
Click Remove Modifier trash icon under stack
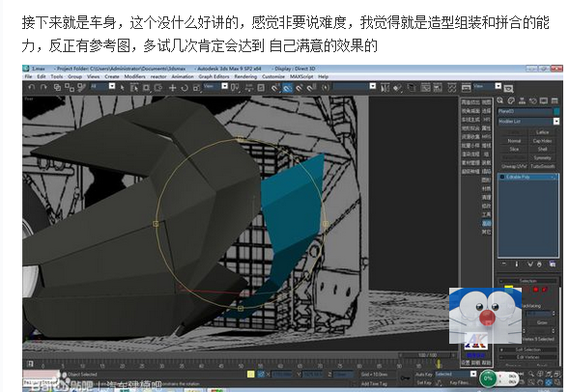(x=539, y=265)
